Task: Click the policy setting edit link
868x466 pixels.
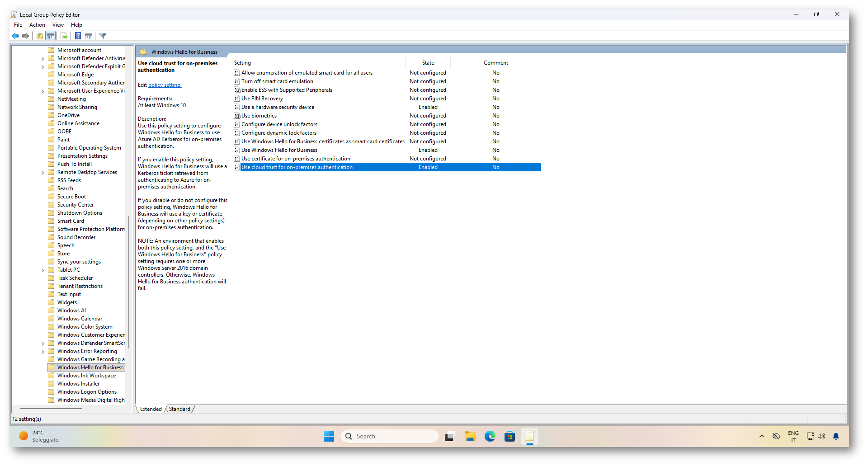Action: (165, 85)
